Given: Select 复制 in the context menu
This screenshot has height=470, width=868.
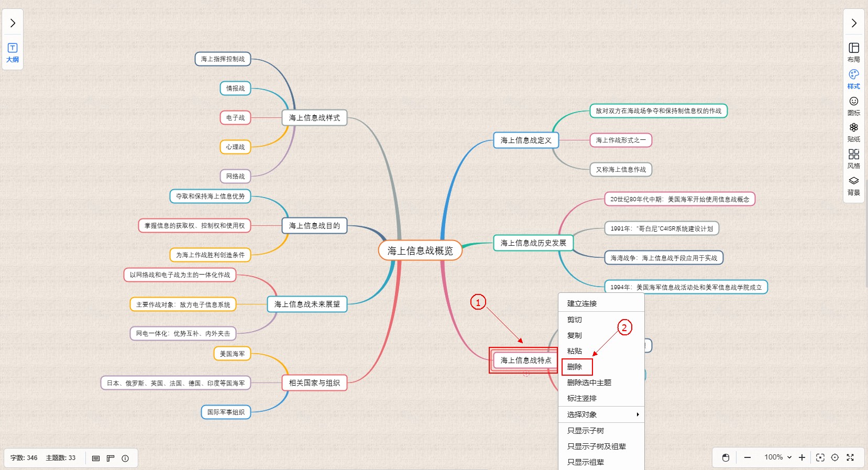Looking at the screenshot, I should click(575, 335).
